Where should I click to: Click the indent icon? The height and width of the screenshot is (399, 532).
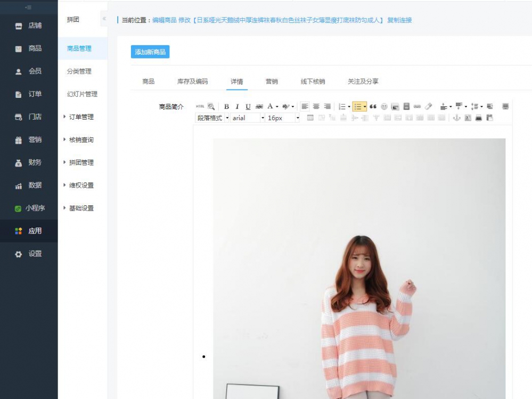pos(489,106)
